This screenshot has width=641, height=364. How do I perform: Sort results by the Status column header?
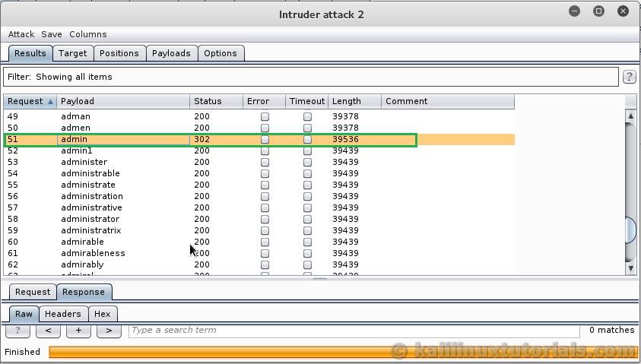(208, 101)
